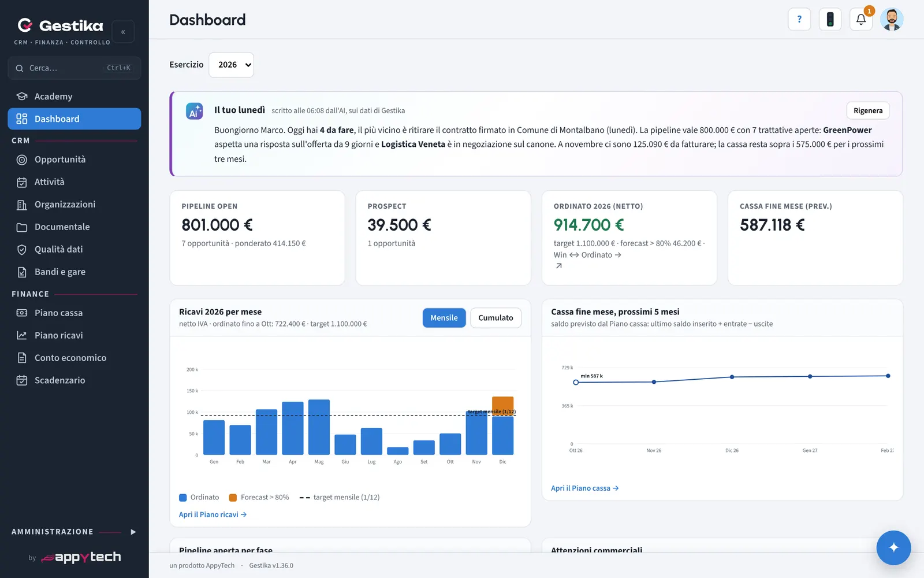Click the AI sparkle icon in briefing card
The height and width of the screenshot is (578, 924).
194,111
